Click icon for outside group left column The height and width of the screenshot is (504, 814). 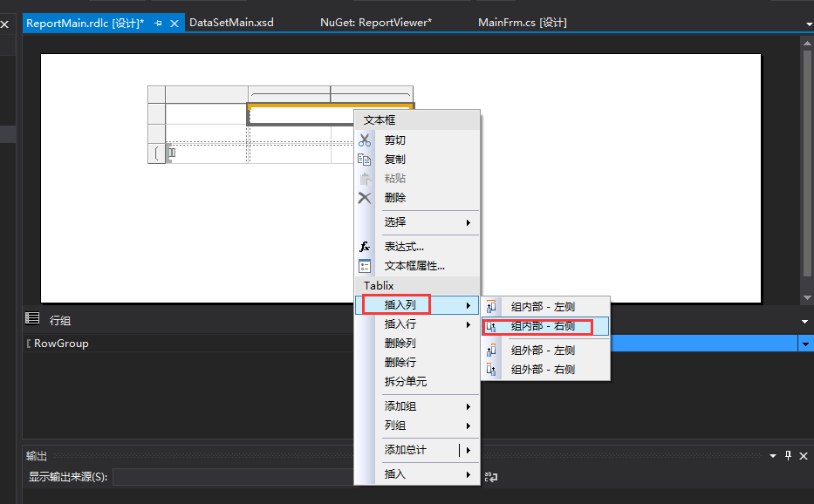tap(491, 351)
